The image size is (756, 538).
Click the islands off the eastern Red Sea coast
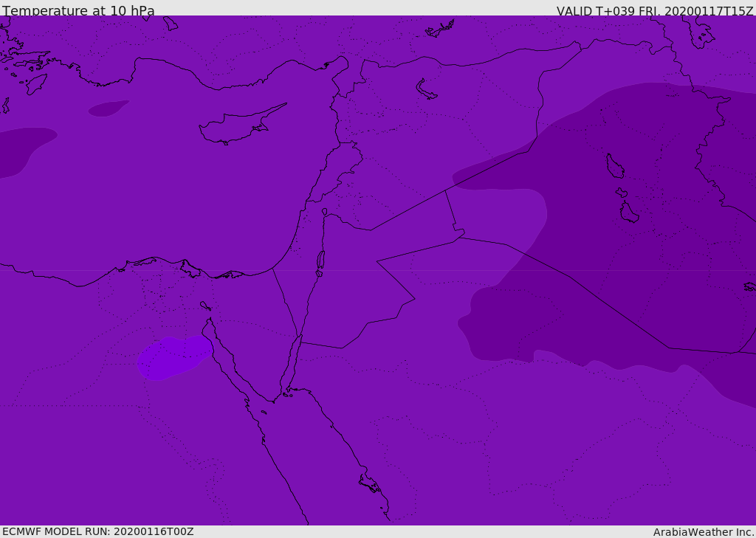(370, 484)
